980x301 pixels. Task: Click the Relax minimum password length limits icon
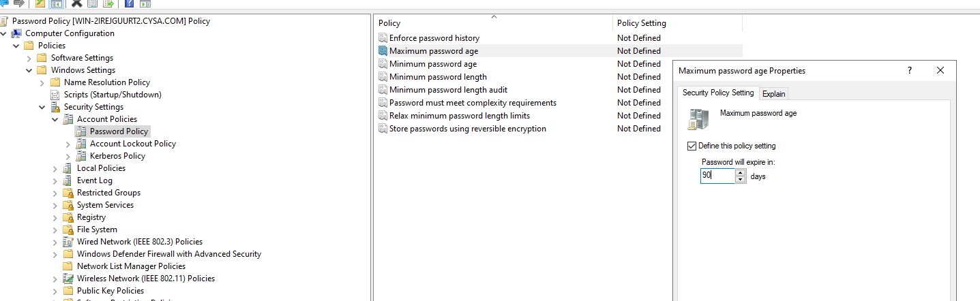click(383, 116)
